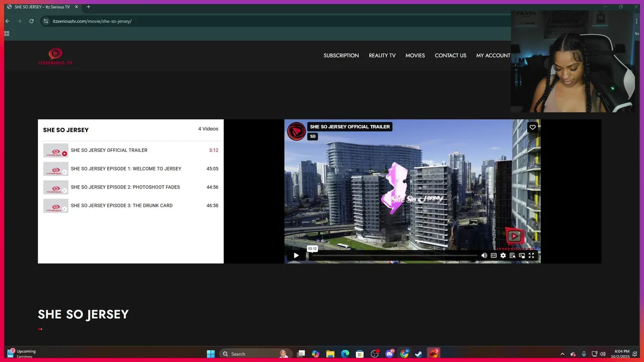This screenshot has width=644, height=362.
Task: Open the Reality TV menu
Action: tap(382, 56)
